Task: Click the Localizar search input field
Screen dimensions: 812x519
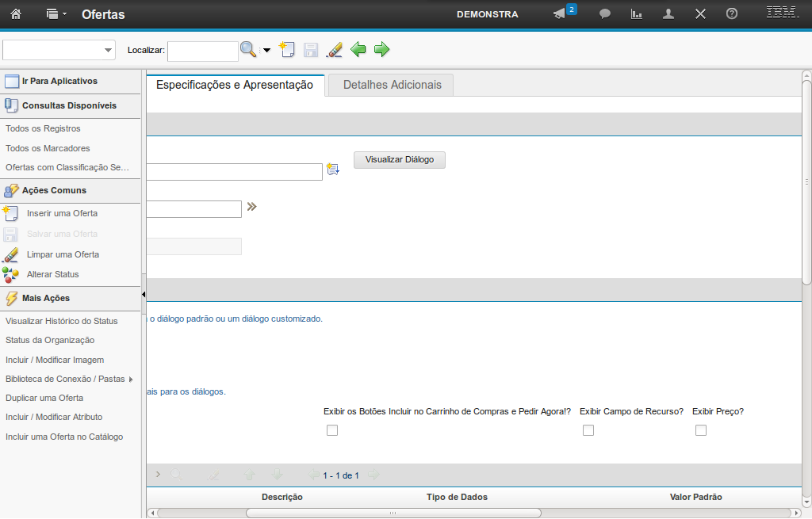Action: coord(202,51)
